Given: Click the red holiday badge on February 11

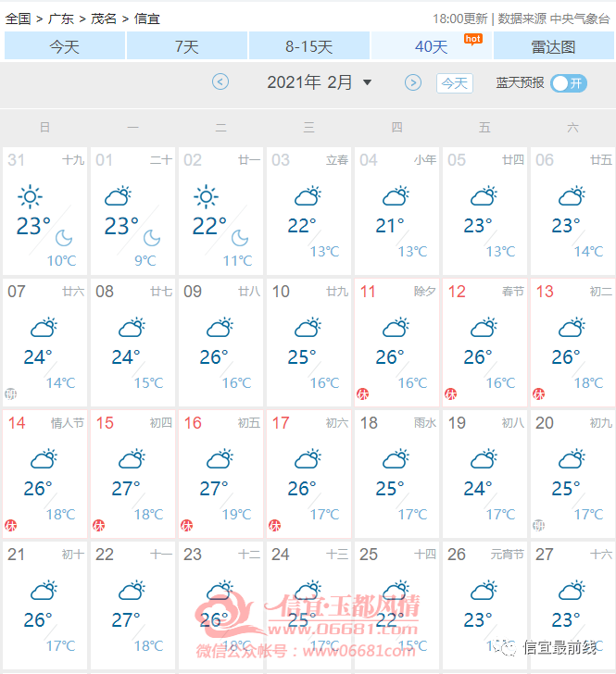Looking at the screenshot, I should 362,393.
